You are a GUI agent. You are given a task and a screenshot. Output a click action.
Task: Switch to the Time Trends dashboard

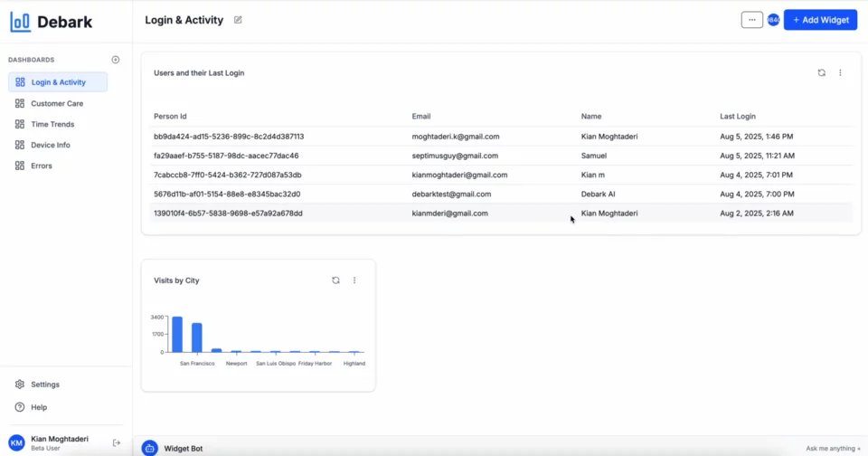tap(52, 124)
